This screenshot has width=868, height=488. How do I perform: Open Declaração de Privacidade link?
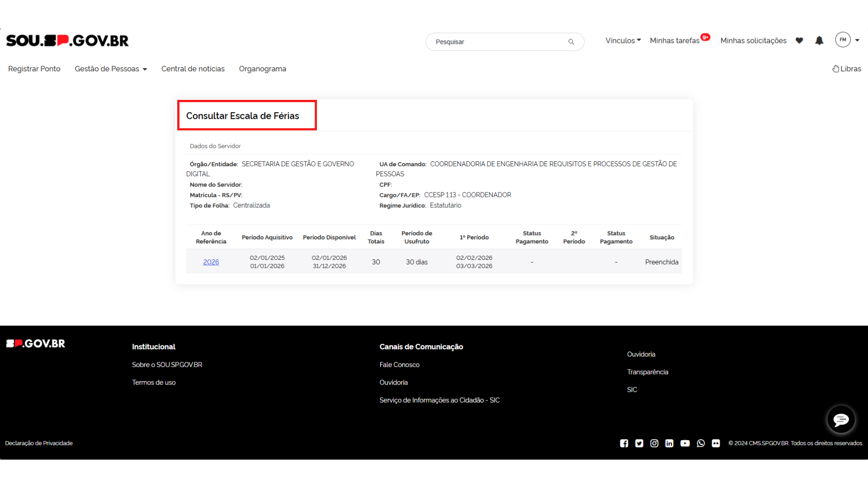[x=39, y=443]
